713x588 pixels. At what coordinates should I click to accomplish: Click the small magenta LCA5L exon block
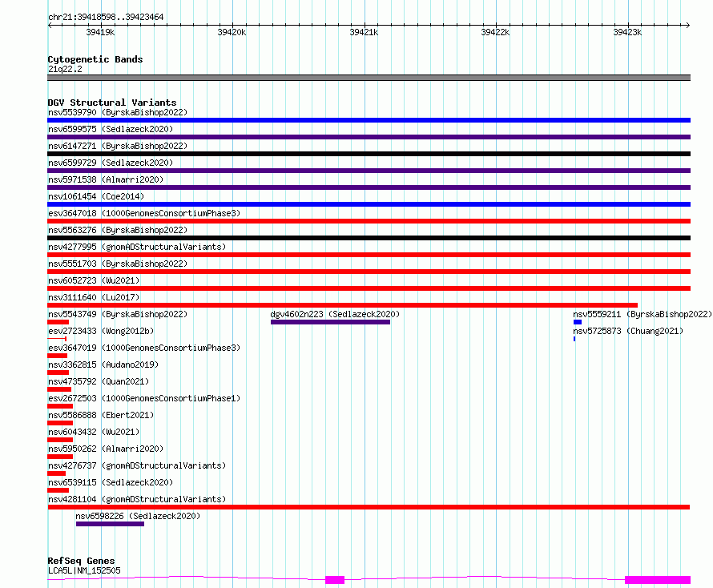(335, 580)
